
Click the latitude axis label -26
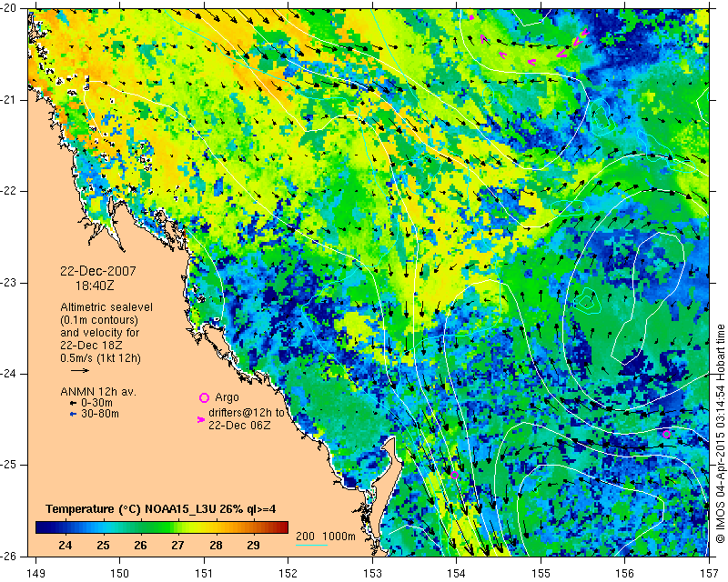(9, 556)
